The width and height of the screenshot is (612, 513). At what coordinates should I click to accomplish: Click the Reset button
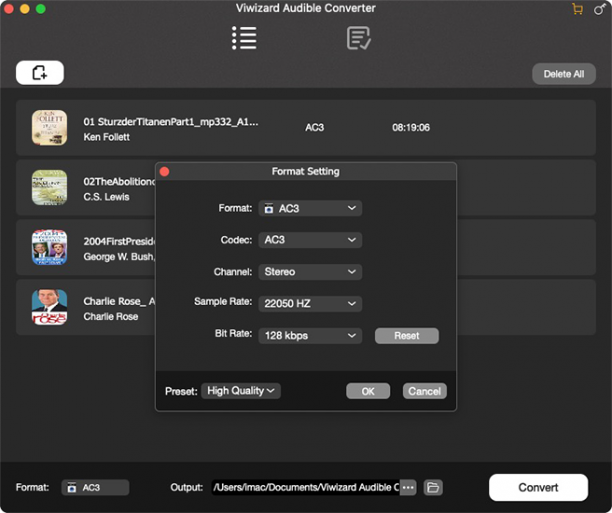[407, 336]
